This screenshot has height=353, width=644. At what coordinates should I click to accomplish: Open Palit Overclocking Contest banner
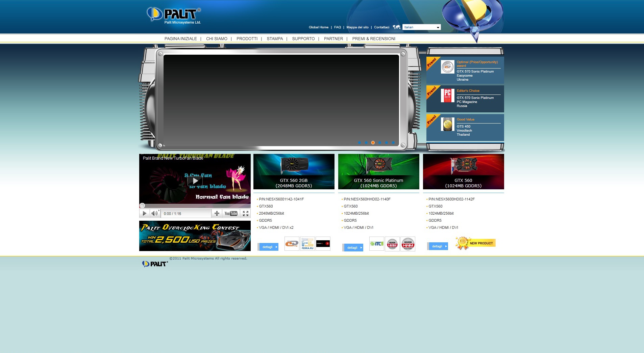coord(195,236)
